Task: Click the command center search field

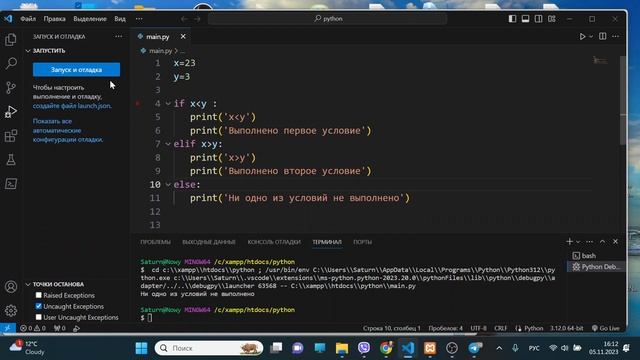Action: pos(328,19)
